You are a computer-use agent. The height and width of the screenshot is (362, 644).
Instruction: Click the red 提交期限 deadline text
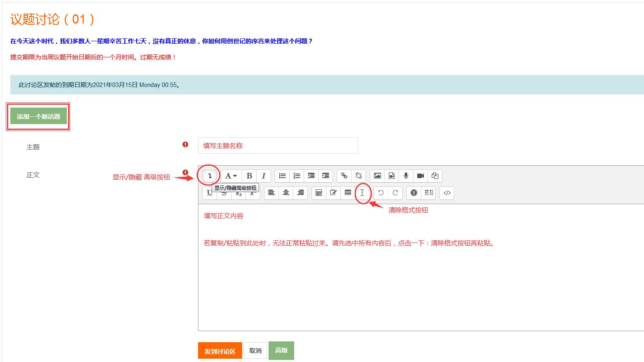93,57
